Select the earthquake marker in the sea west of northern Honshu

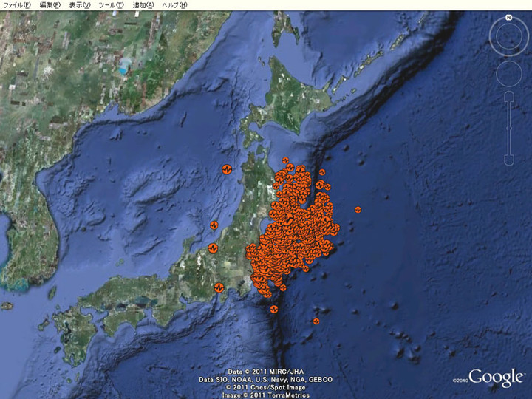coord(227,169)
